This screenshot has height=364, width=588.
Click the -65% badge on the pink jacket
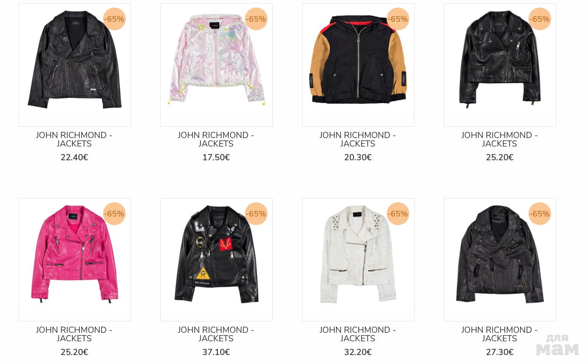click(x=114, y=214)
